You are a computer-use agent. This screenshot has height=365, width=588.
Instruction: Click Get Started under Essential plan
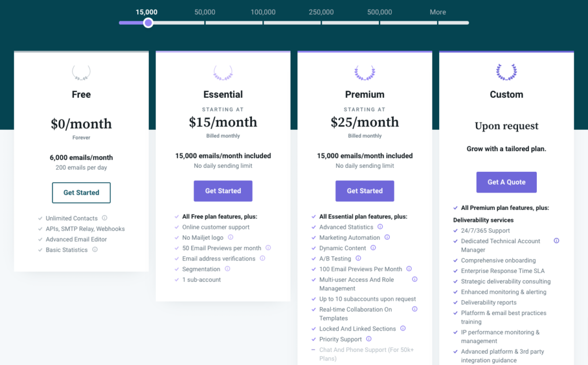pos(223,191)
